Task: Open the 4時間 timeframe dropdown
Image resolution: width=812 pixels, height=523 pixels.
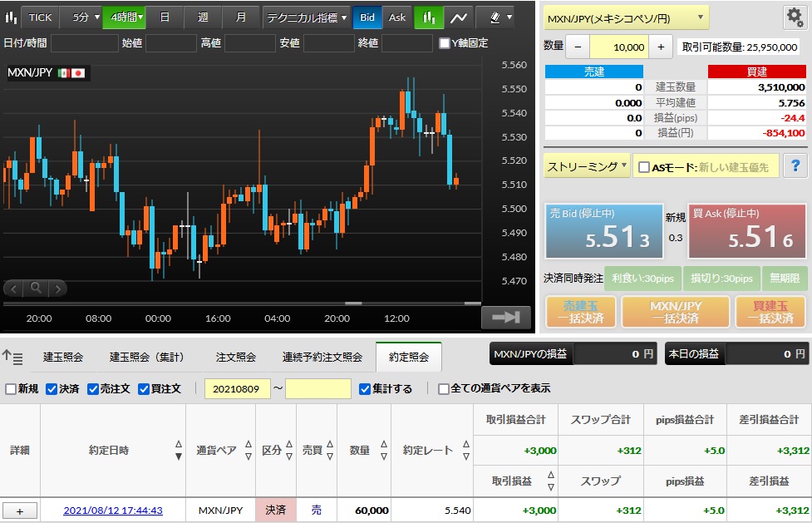Action: tap(125, 17)
